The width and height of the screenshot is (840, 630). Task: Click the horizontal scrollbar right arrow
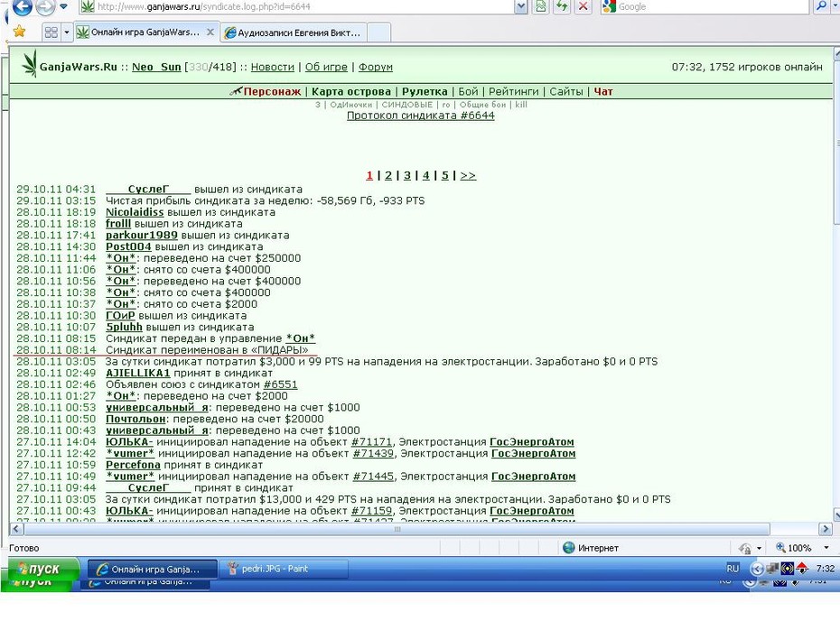click(825, 529)
